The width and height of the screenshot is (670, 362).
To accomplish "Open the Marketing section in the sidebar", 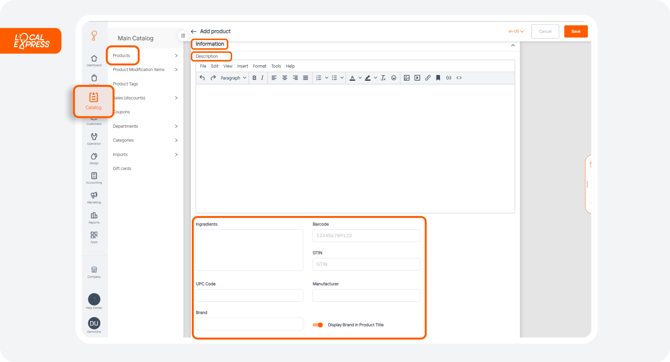I will (94, 198).
